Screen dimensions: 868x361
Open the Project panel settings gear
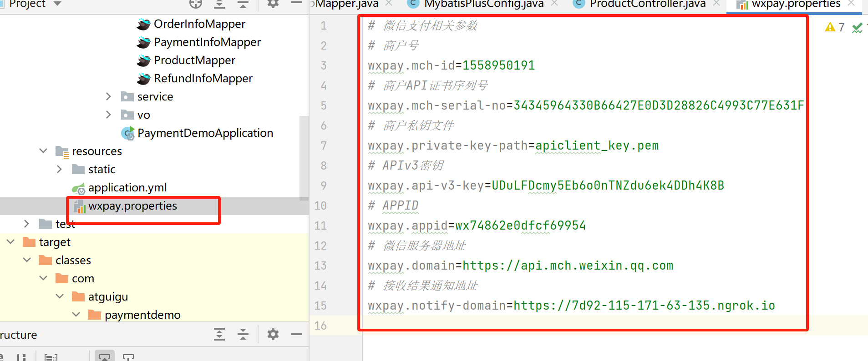click(x=273, y=4)
